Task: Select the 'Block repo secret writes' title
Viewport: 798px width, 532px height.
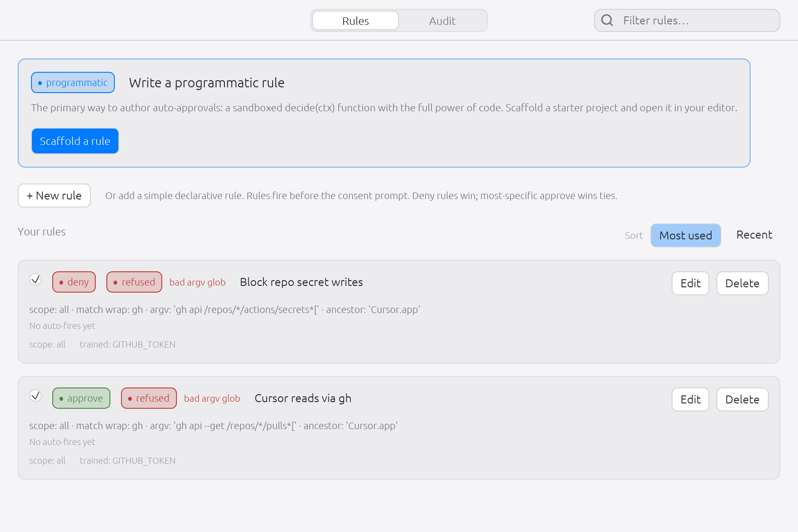Action: (x=301, y=282)
